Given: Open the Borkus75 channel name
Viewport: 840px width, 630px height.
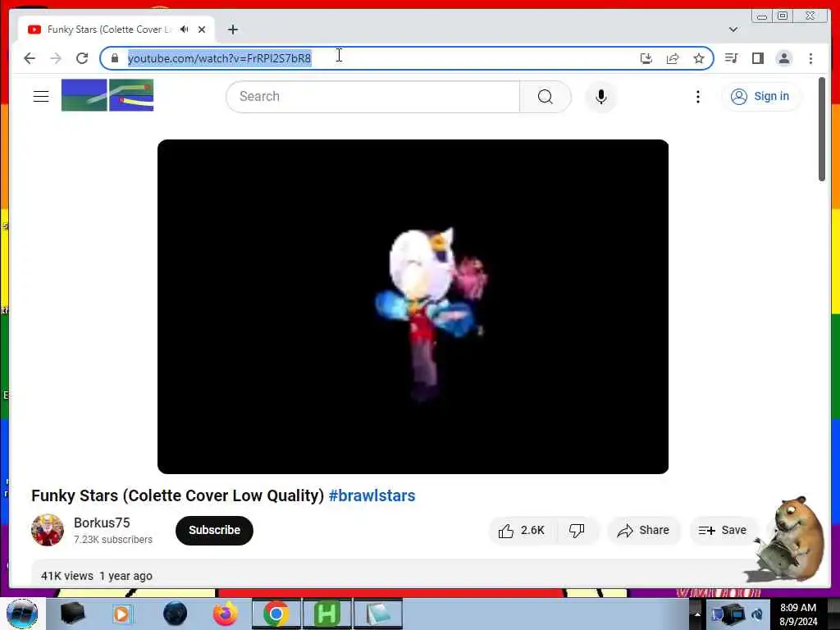Looking at the screenshot, I should click(x=102, y=523).
